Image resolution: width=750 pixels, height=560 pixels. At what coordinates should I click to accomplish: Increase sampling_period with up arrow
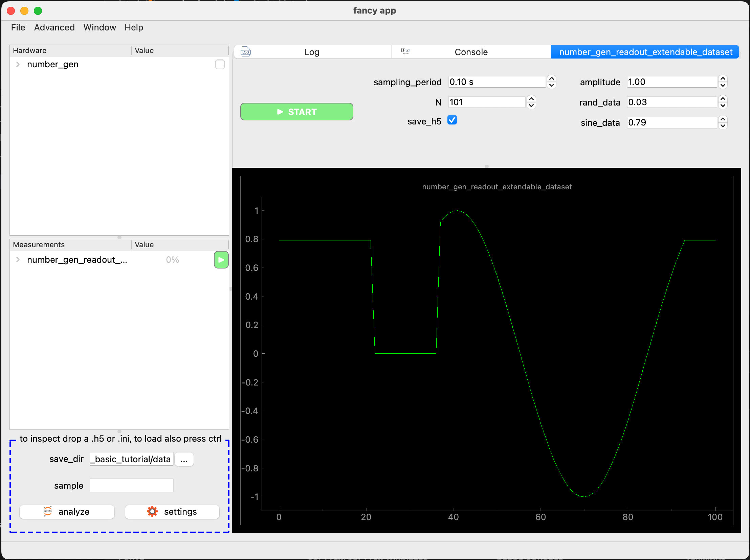(552, 78)
